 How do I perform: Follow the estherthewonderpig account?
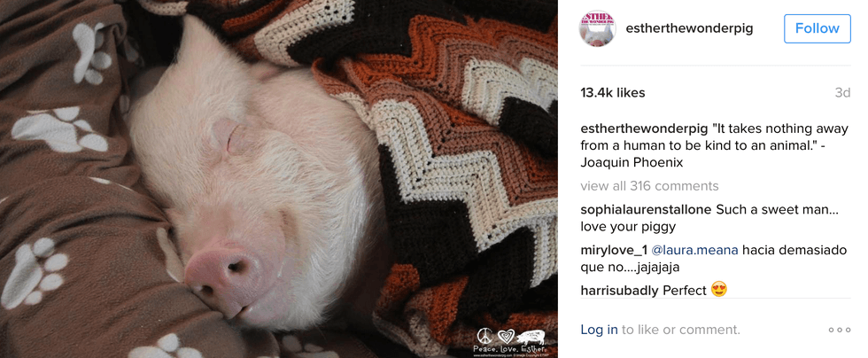(x=817, y=28)
